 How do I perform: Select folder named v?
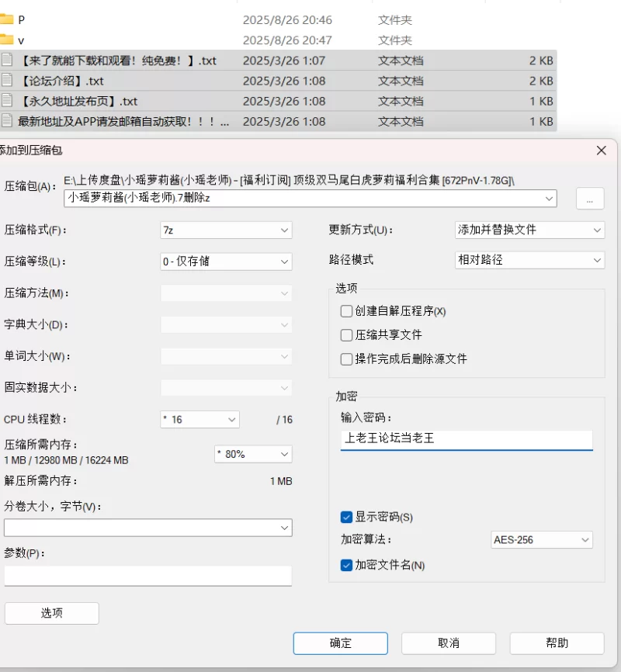tap(21, 40)
